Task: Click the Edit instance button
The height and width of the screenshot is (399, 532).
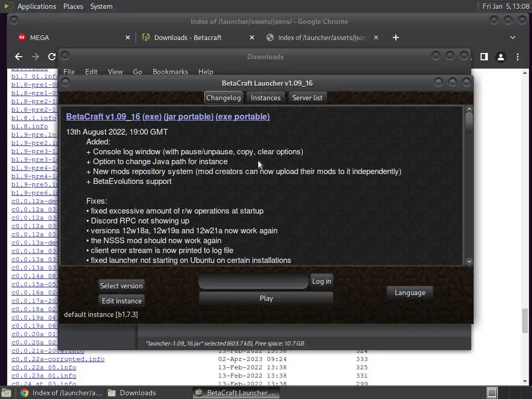Action: pyautogui.click(x=122, y=301)
